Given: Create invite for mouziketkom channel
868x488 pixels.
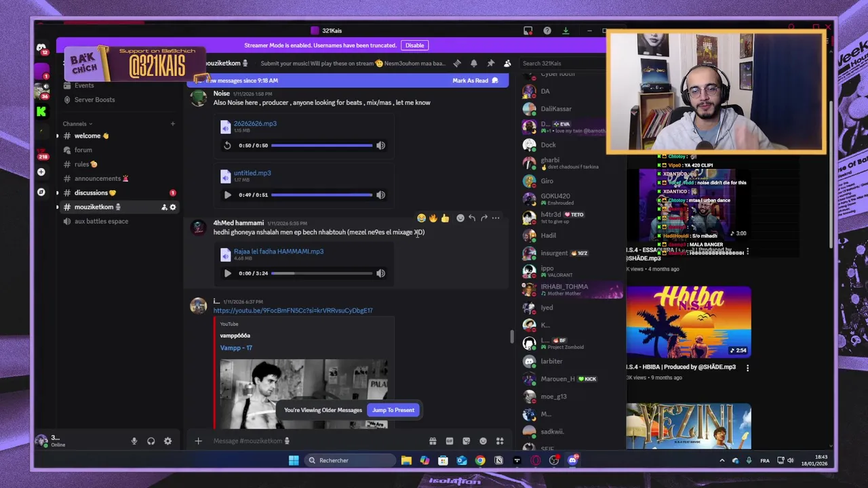Looking at the screenshot, I should click(164, 207).
